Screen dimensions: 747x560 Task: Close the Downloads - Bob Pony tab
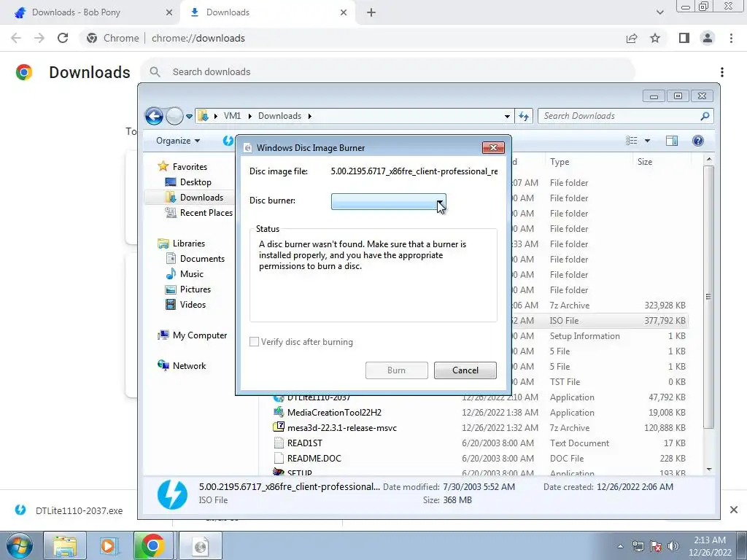click(169, 12)
